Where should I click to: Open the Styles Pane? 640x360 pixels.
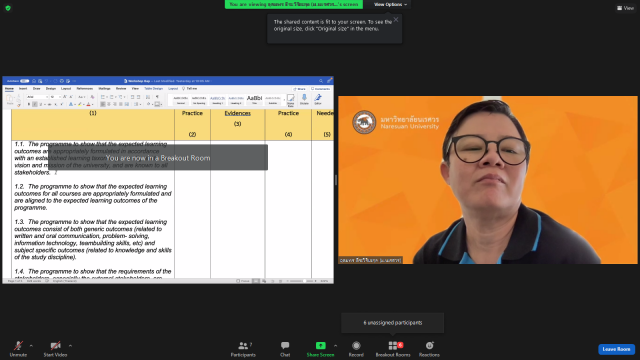[291, 100]
